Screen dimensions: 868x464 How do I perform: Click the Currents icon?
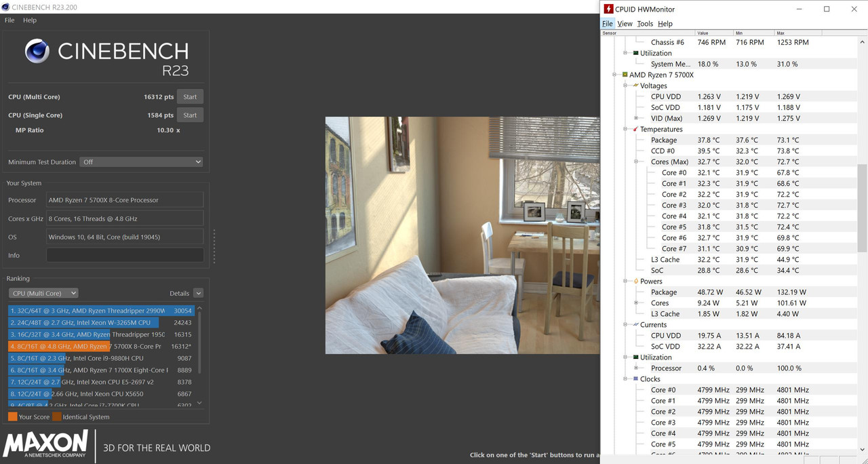tap(635, 325)
